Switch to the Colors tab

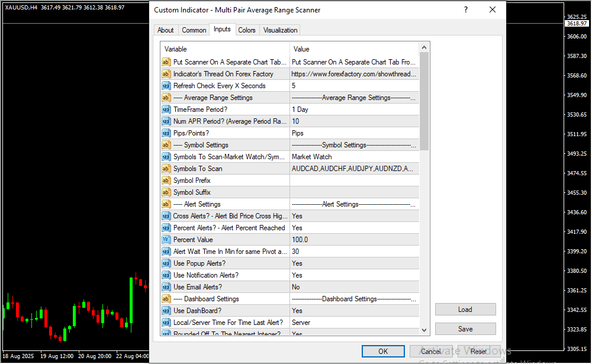247,30
